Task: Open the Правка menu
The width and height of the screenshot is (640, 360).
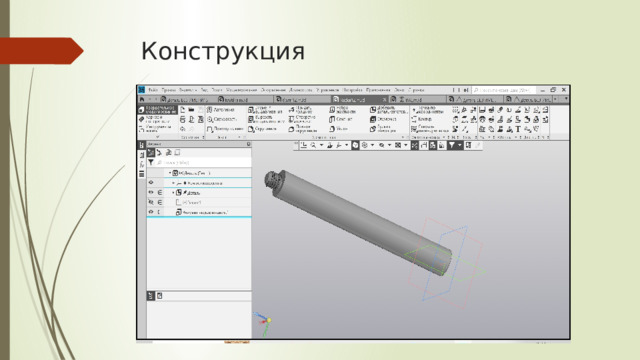Action: point(168,90)
